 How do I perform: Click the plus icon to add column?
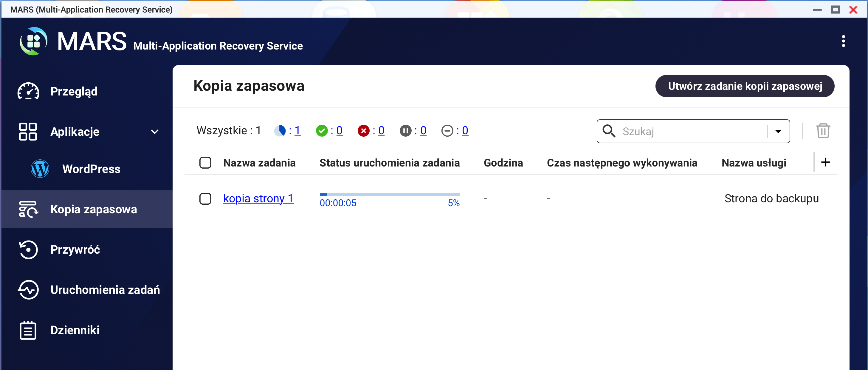tap(825, 162)
